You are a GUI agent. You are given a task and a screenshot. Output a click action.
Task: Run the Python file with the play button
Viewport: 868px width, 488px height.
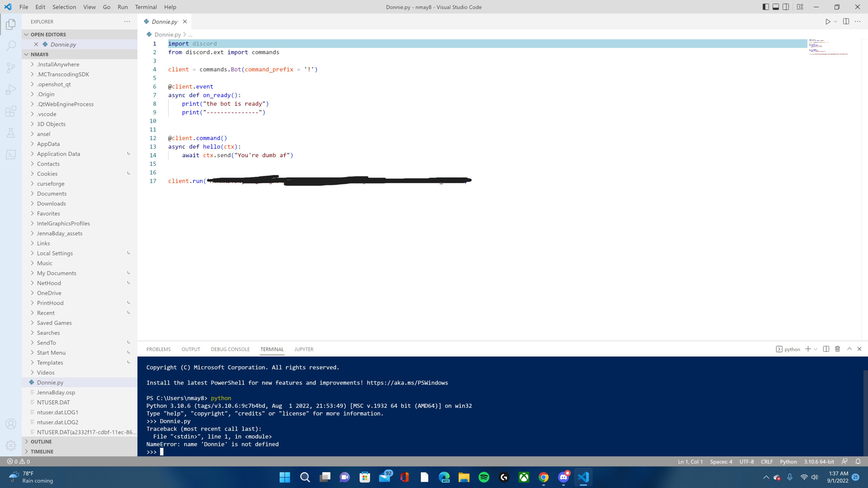click(828, 21)
